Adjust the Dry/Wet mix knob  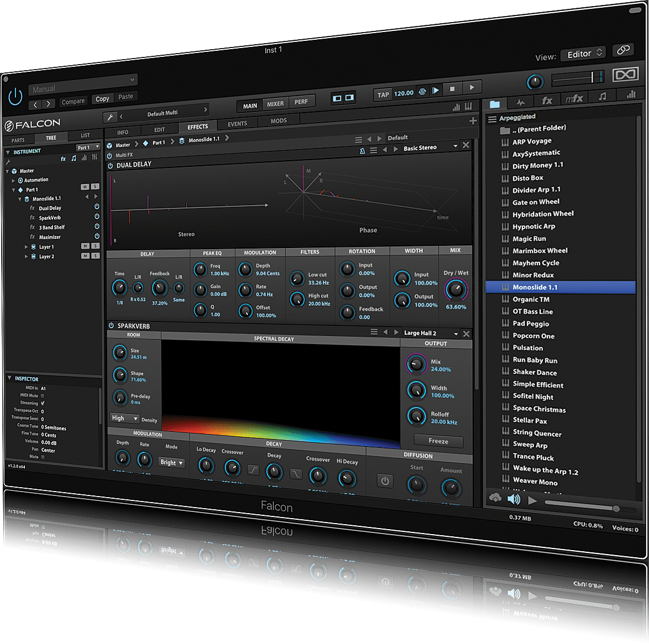click(456, 289)
